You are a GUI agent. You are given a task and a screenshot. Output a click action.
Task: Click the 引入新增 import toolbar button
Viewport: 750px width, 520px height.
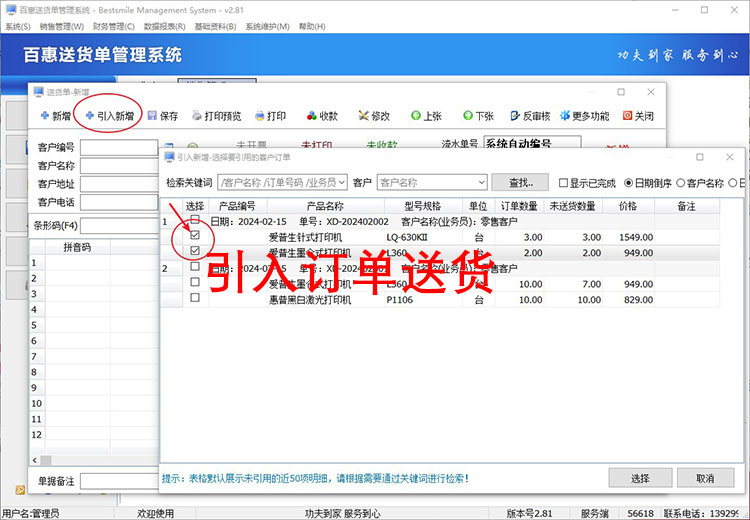(x=109, y=116)
